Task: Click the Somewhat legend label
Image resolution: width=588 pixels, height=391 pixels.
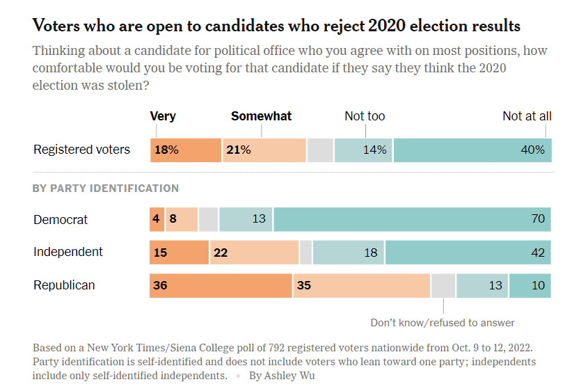Action: 262,116
